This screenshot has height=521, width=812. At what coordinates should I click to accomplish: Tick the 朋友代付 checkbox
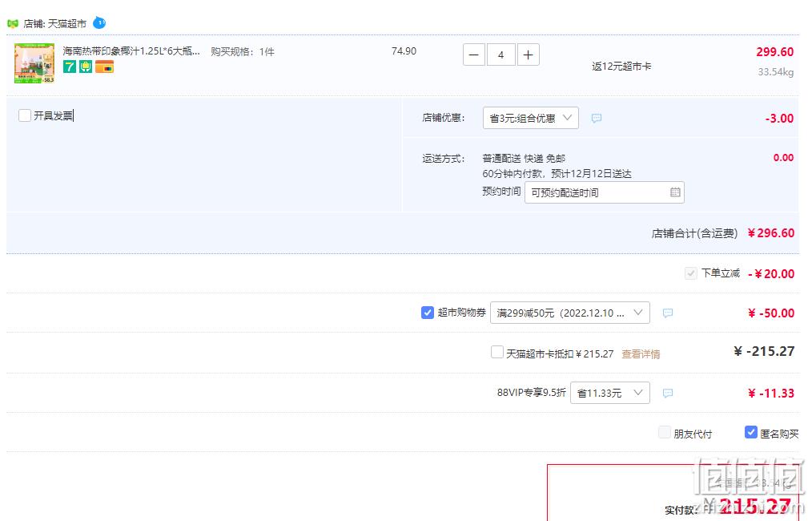coord(665,432)
